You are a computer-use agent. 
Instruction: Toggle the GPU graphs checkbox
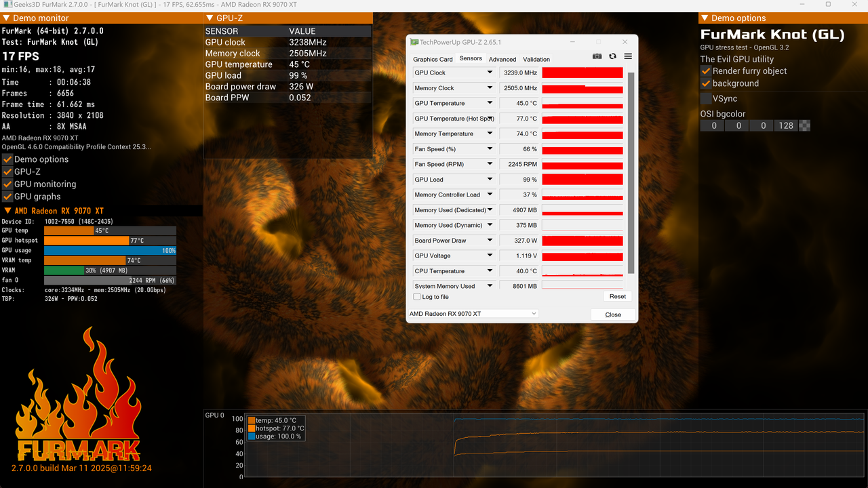[x=7, y=197]
